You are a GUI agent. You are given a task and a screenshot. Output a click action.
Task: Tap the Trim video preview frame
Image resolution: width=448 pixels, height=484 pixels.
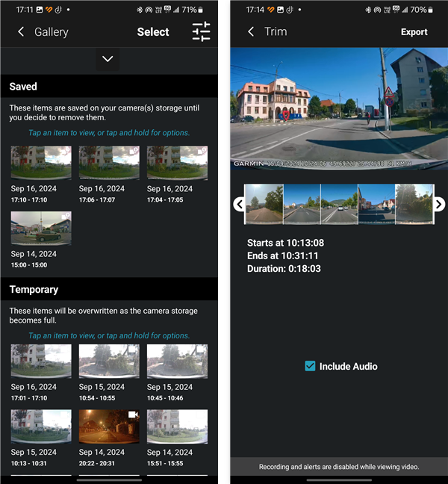click(x=339, y=108)
